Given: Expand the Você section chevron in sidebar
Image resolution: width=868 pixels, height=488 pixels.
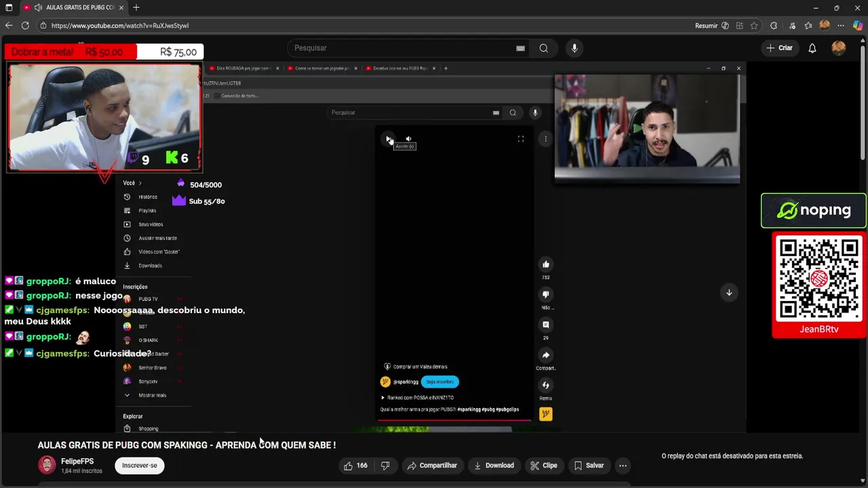Looking at the screenshot, I should [140, 183].
